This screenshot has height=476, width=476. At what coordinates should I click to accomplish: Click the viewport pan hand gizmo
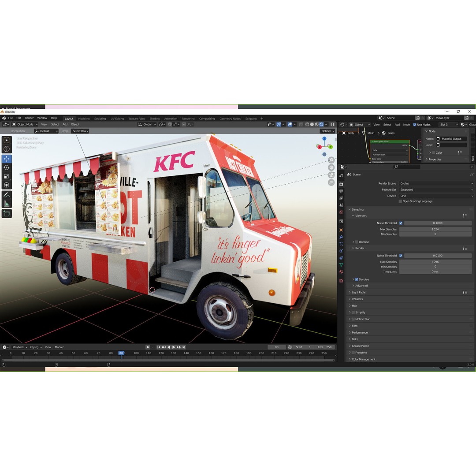tap(331, 167)
